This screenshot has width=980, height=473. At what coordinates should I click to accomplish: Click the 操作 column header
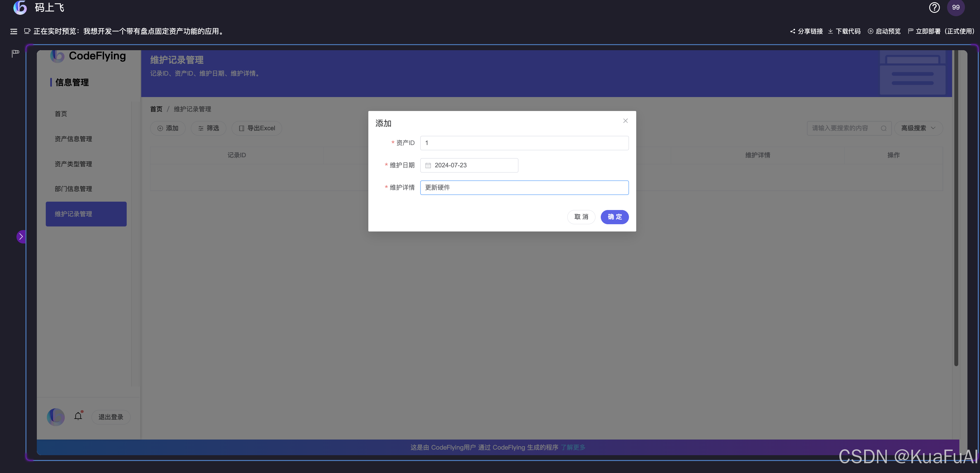893,155
